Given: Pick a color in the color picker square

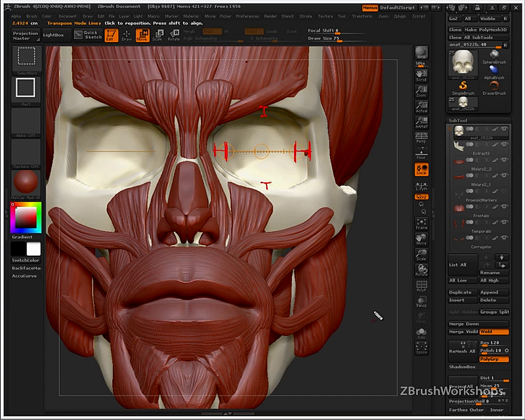Looking at the screenshot, I should (26, 217).
